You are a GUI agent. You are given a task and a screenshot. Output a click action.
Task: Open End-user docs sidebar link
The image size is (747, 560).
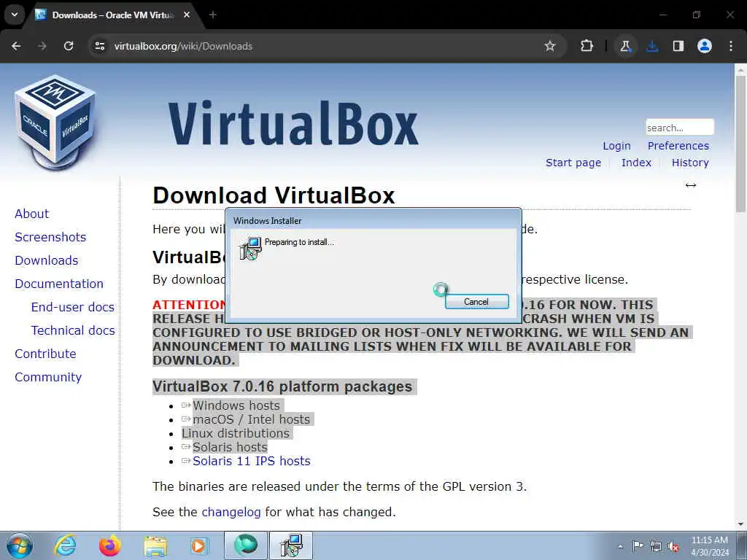coord(73,307)
